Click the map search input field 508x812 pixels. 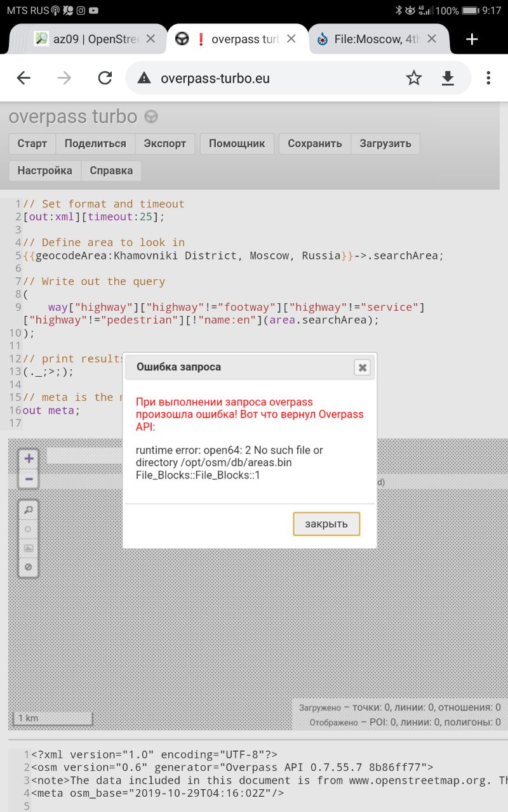coord(84,455)
